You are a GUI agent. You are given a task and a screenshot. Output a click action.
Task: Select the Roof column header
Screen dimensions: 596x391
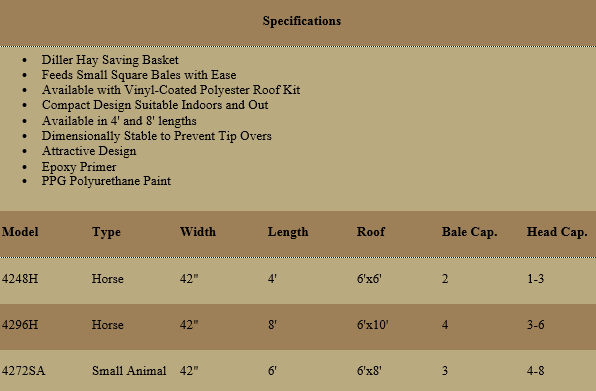coord(371,232)
